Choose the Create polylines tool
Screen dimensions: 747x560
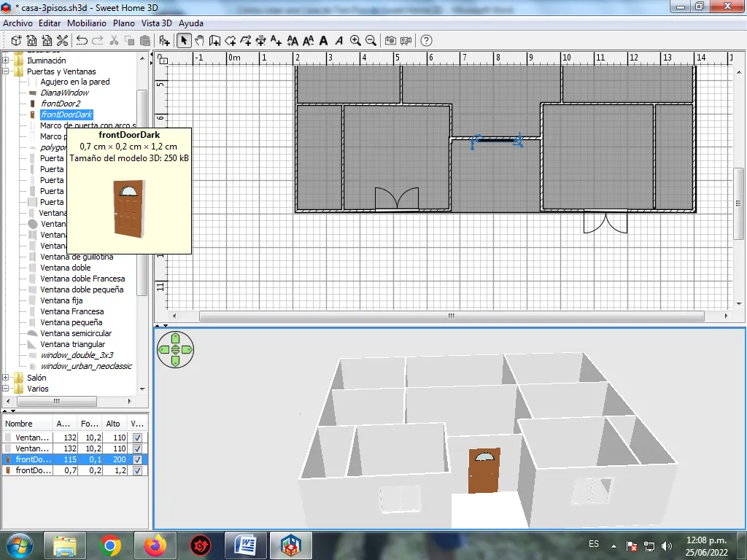pyautogui.click(x=245, y=41)
